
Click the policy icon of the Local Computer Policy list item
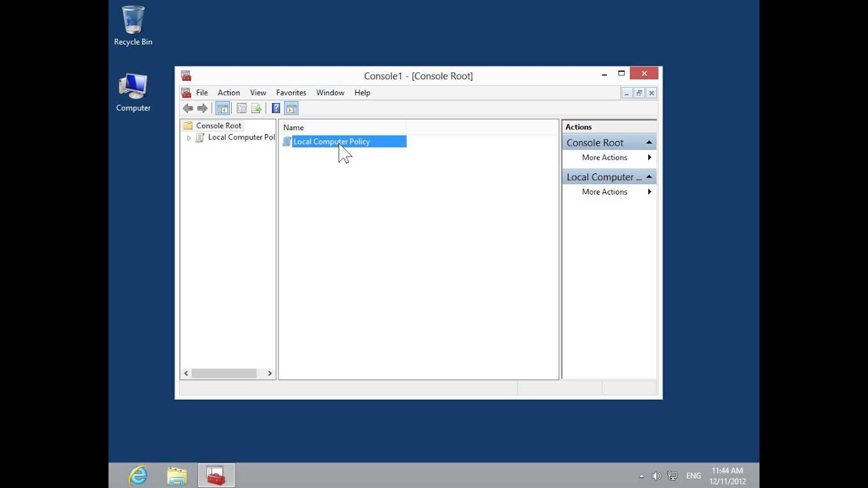tap(287, 142)
